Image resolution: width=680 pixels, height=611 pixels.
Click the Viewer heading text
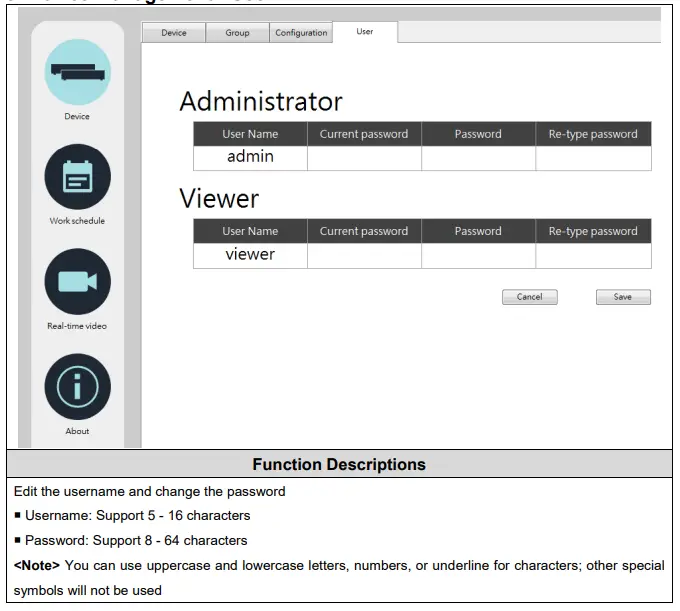(219, 199)
